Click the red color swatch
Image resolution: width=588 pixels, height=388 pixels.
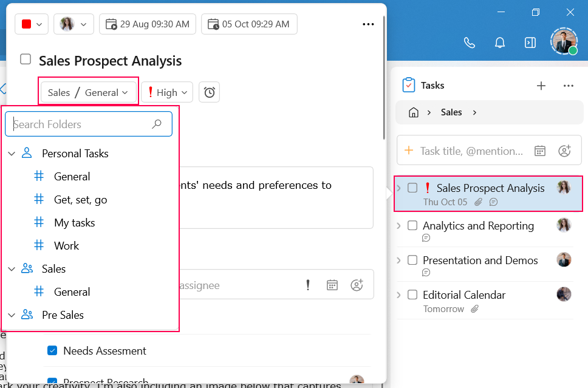click(x=26, y=24)
